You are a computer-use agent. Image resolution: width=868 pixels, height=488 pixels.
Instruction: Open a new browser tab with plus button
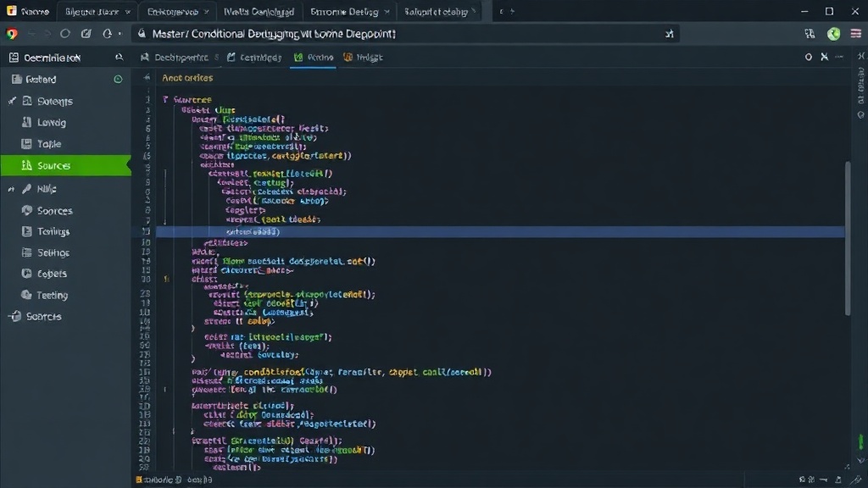(x=512, y=11)
